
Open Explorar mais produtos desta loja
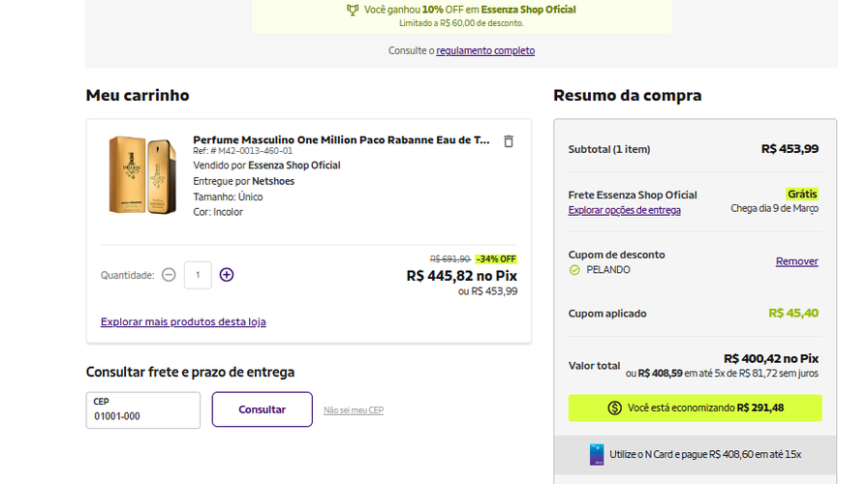coord(183,322)
